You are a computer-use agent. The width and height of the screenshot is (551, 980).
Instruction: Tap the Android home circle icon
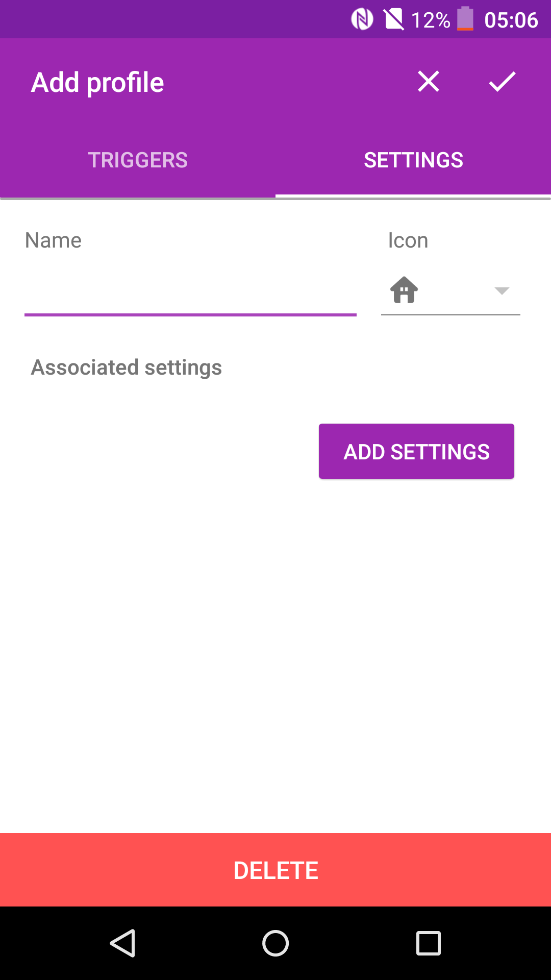pyautogui.click(x=275, y=943)
